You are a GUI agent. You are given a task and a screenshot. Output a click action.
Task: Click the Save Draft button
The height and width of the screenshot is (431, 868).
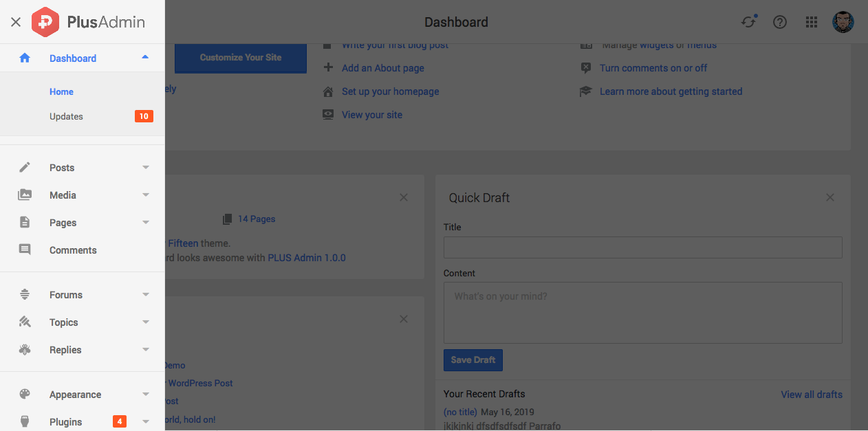coord(473,360)
